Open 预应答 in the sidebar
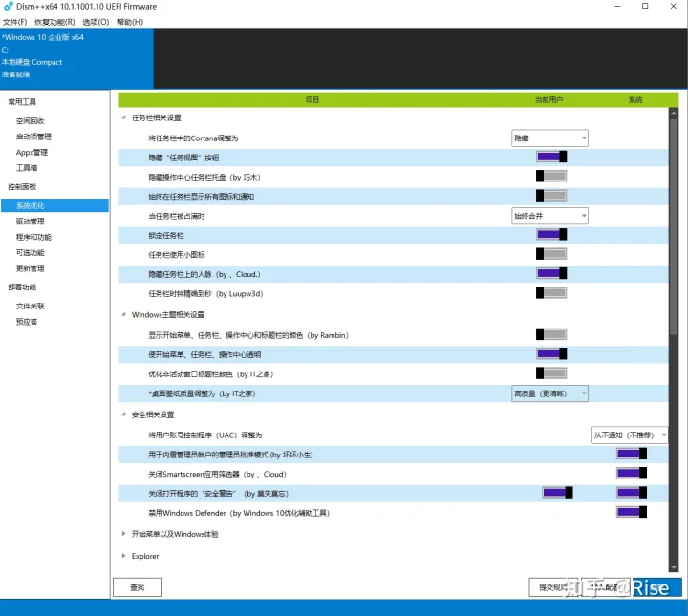Viewport: 688px width, 616px height. pyautogui.click(x=27, y=322)
